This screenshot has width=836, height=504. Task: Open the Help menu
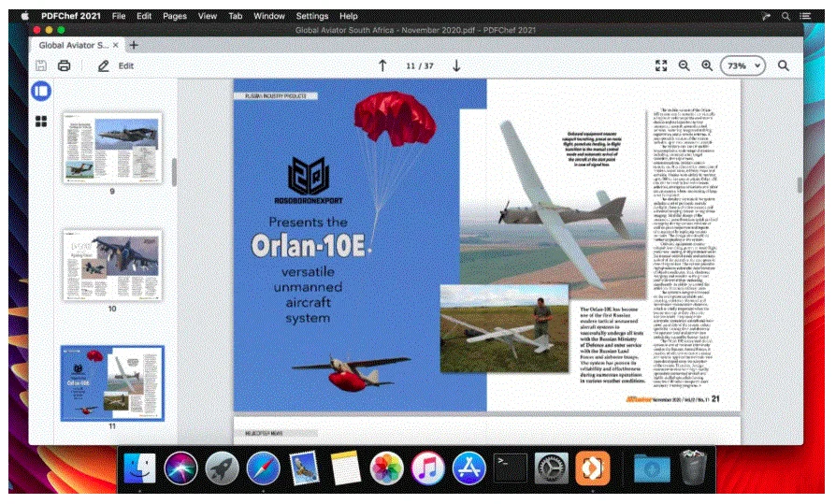pyautogui.click(x=349, y=16)
